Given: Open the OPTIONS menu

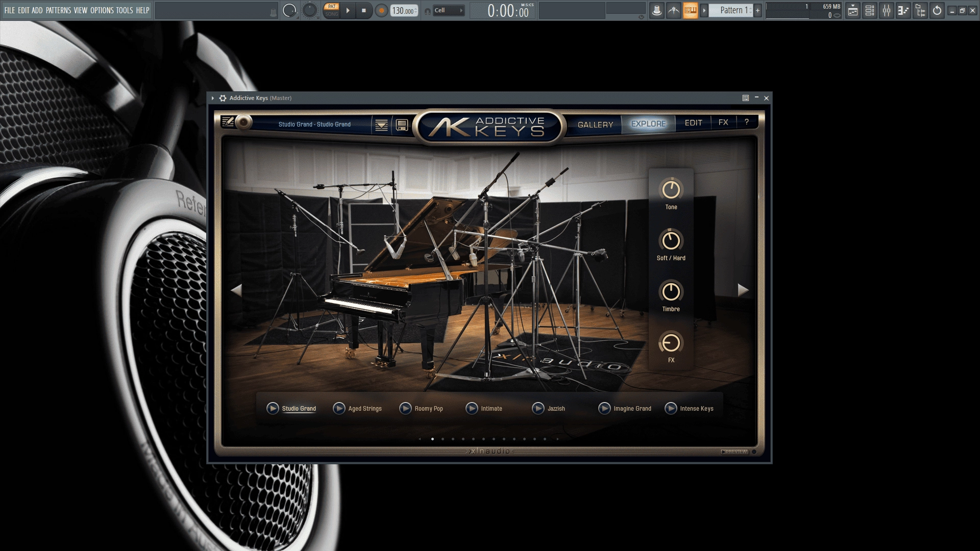Looking at the screenshot, I should 102,10.
